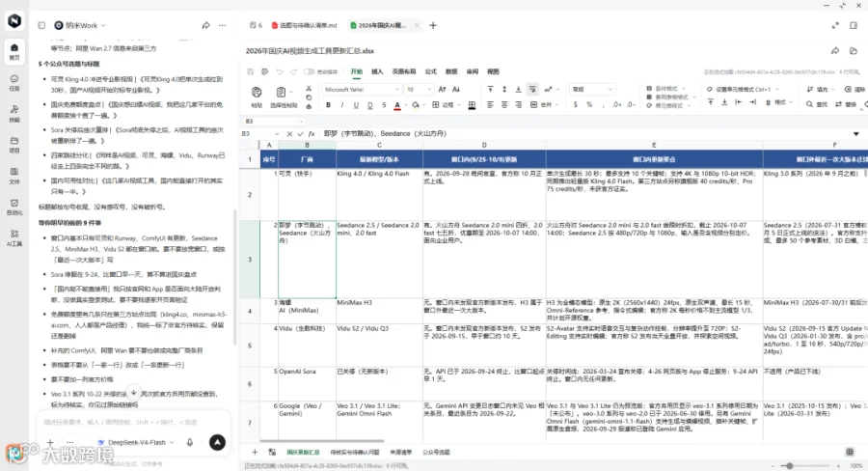Click the redo arrow in spreadsheet toolbar
This screenshot has width=868, height=471.
coord(293,71)
